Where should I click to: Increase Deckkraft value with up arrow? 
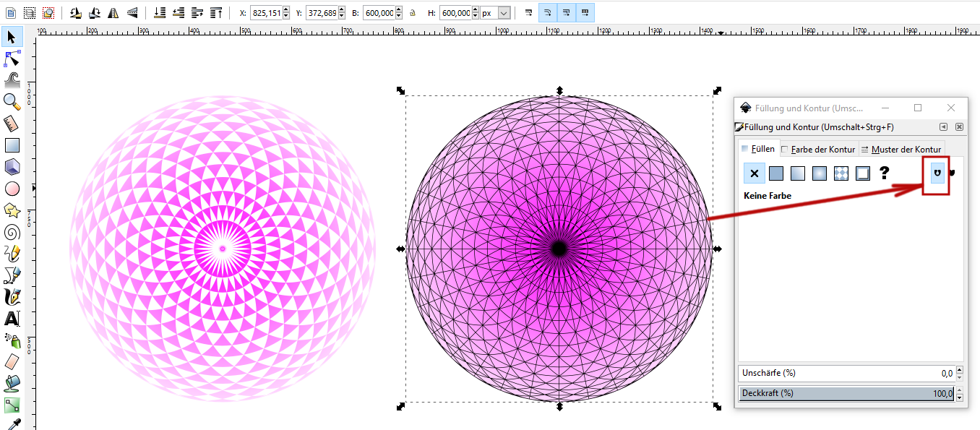[x=959, y=391]
